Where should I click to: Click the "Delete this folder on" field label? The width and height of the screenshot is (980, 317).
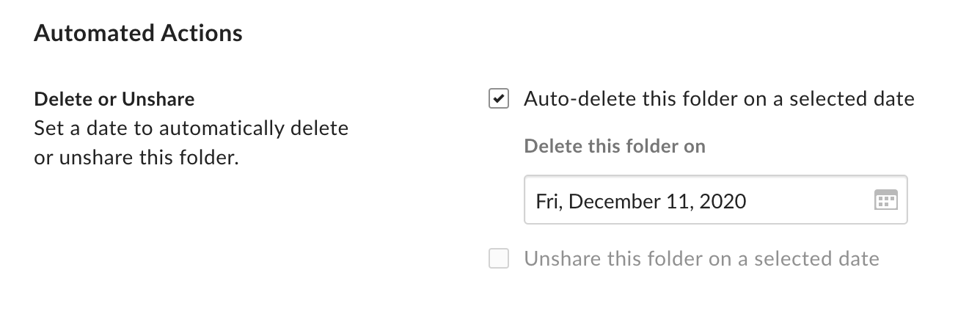615,146
